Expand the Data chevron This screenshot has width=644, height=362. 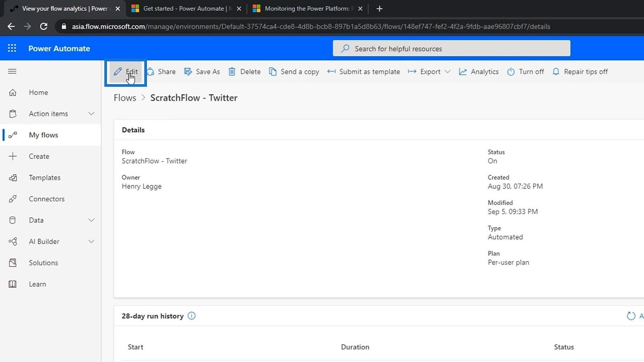click(x=91, y=220)
